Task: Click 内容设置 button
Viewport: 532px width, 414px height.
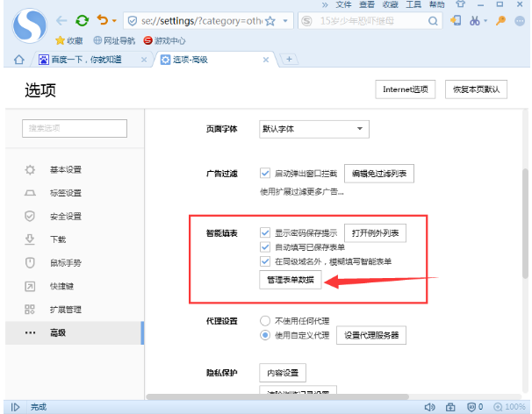Action: [283, 373]
